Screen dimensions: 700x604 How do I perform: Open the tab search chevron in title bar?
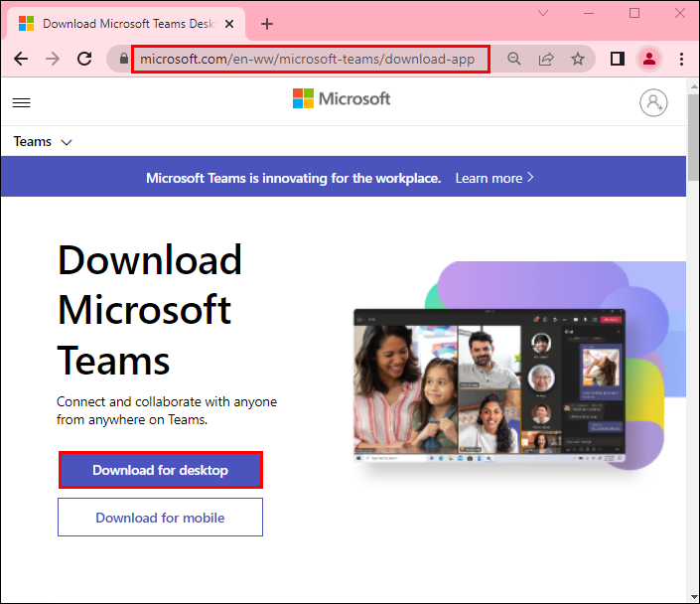point(543,13)
